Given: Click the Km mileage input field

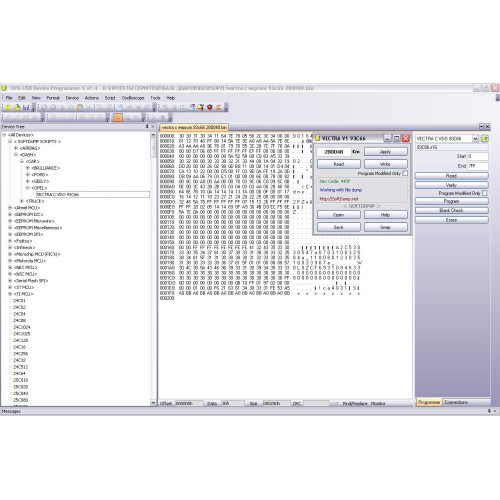Looking at the screenshot, I should point(334,152).
